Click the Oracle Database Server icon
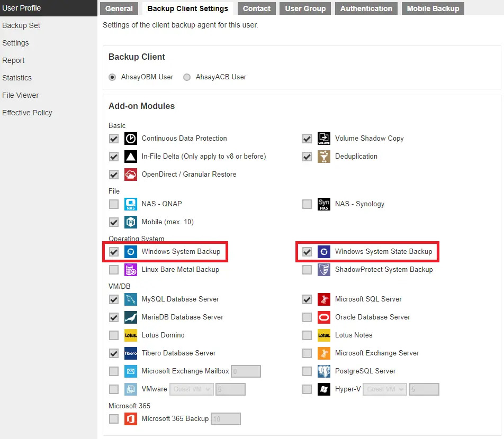The width and height of the screenshot is (504, 439). (324, 317)
